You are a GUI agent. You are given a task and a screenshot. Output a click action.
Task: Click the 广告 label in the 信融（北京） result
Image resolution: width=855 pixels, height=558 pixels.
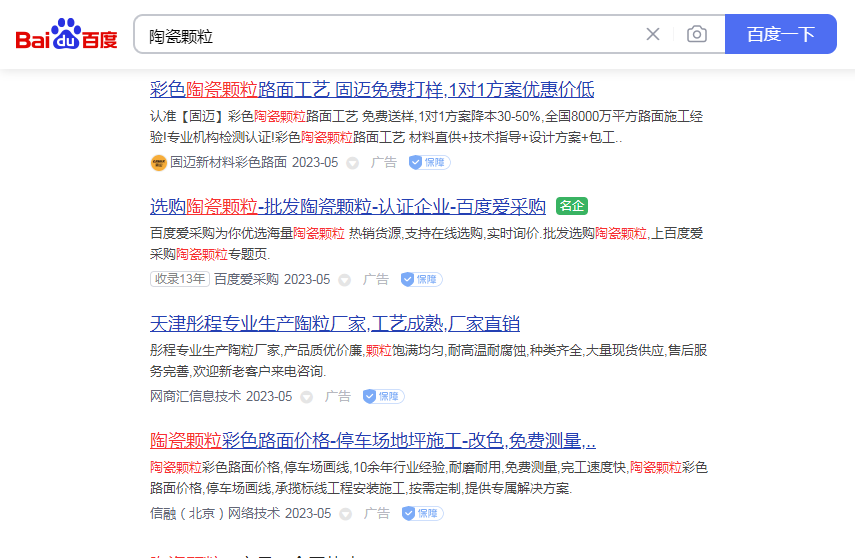pos(377,513)
